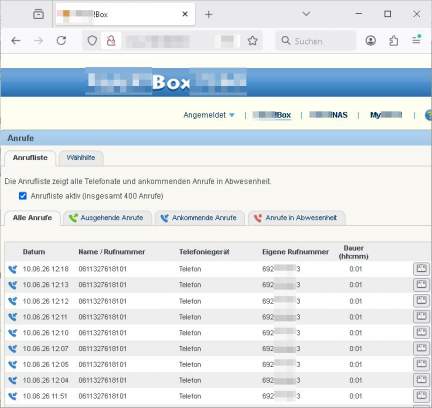Screen dimensions: 432x408
Task: Filter by Anrufe in Abwesenheit tab
Action: point(296,218)
